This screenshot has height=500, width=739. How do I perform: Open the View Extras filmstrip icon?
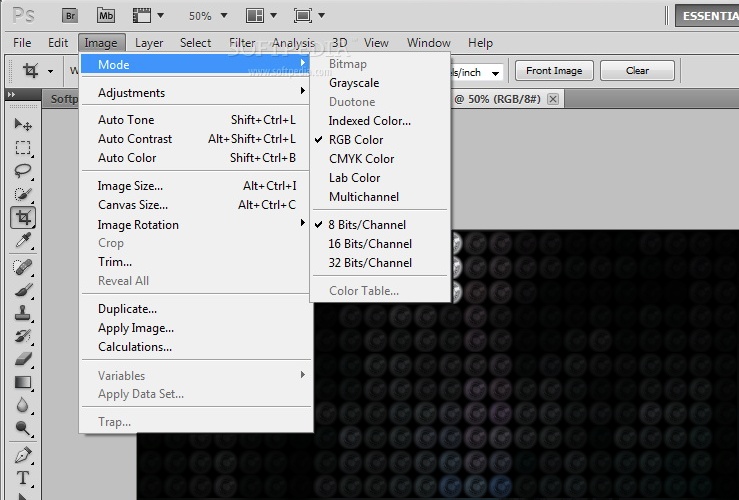coord(142,16)
